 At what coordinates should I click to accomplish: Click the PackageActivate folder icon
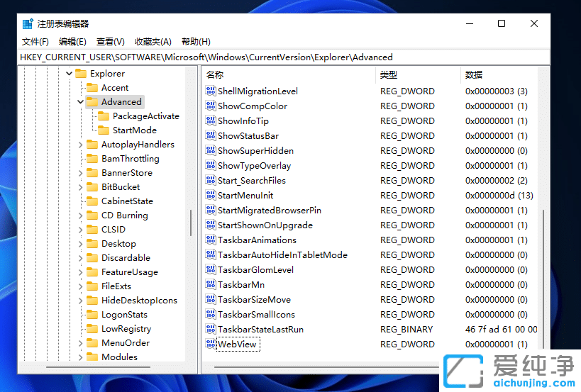104,116
